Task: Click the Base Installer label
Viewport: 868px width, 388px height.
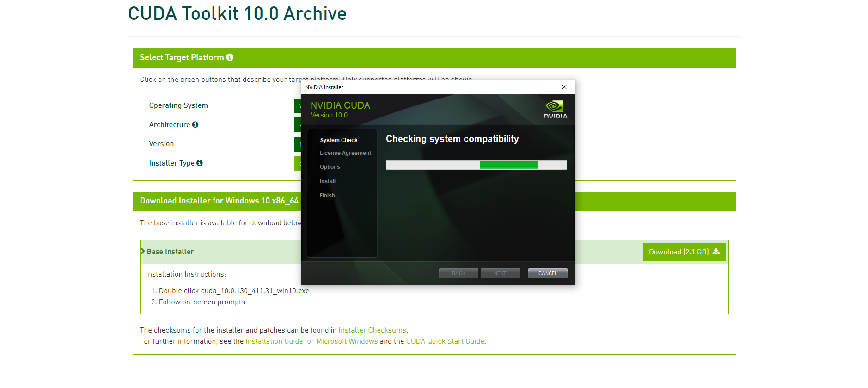Action: [170, 252]
